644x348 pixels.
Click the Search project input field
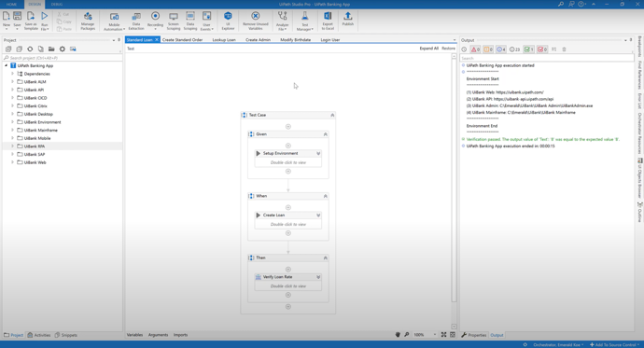(62, 58)
